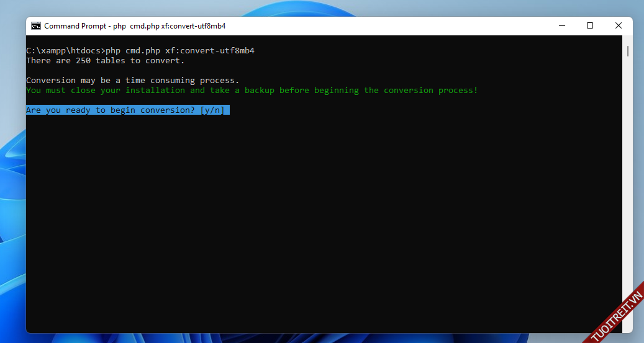Click the '[y/n]' prompt text
This screenshot has height=343, width=644.
[x=212, y=110]
